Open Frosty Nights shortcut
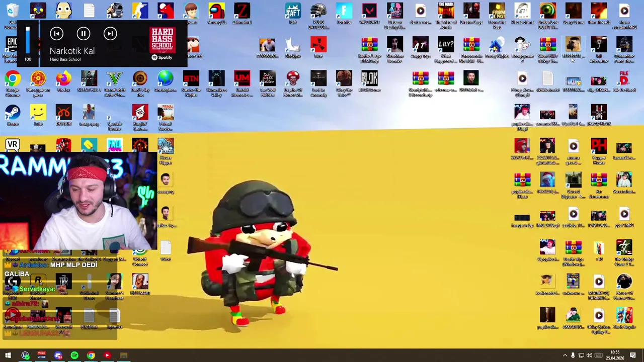Viewport: 644px width, 362px height. click(x=497, y=47)
